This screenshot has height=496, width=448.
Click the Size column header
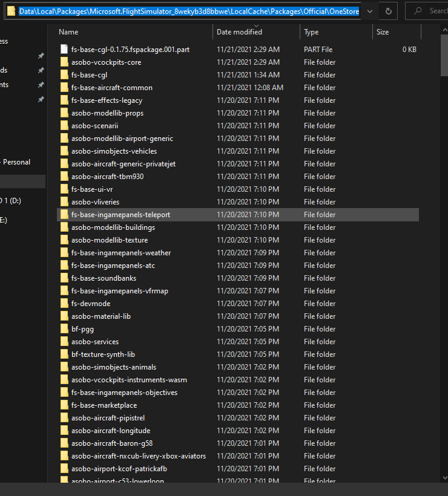[383, 32]
